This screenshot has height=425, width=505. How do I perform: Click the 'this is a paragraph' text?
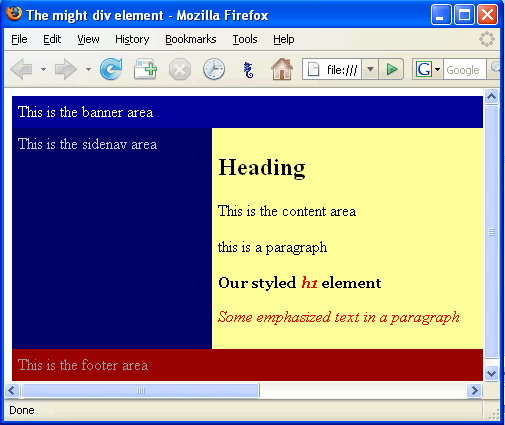pos(272,248)
